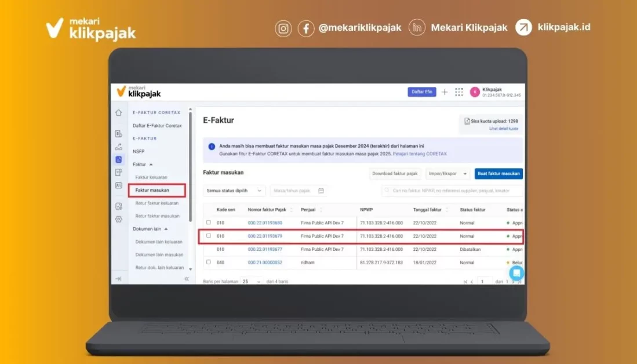Screen dimensions: 637x364
Task: Click the receipt icon in left rail
Action: click(119, 173)
